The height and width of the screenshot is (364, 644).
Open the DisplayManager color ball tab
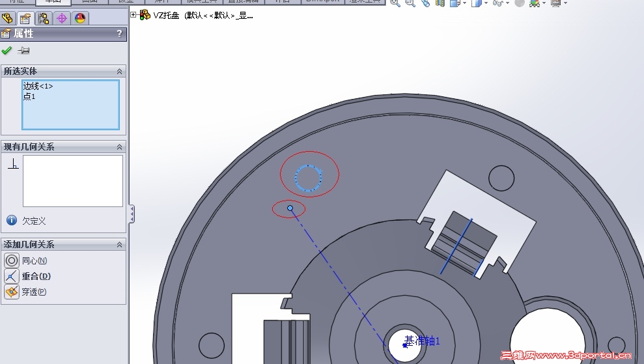79,18
